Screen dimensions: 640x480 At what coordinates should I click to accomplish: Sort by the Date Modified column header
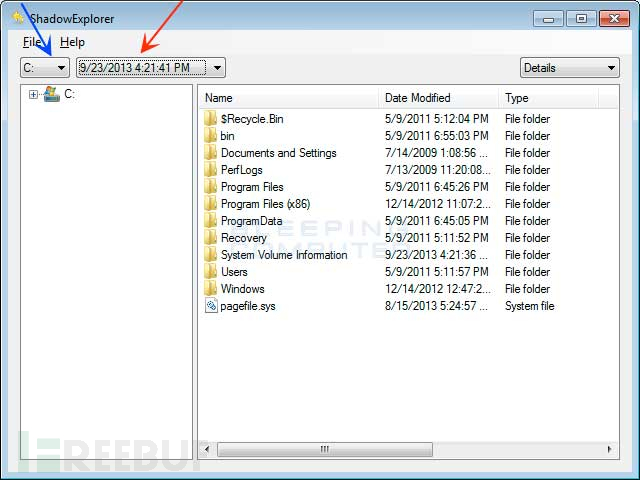tap(439, 98)
